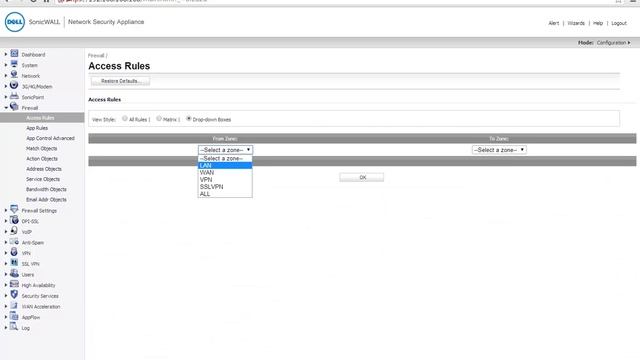The image size is (640, 360).
Task: Choose the Select a zone placeholder option
Action: point(225,158)
